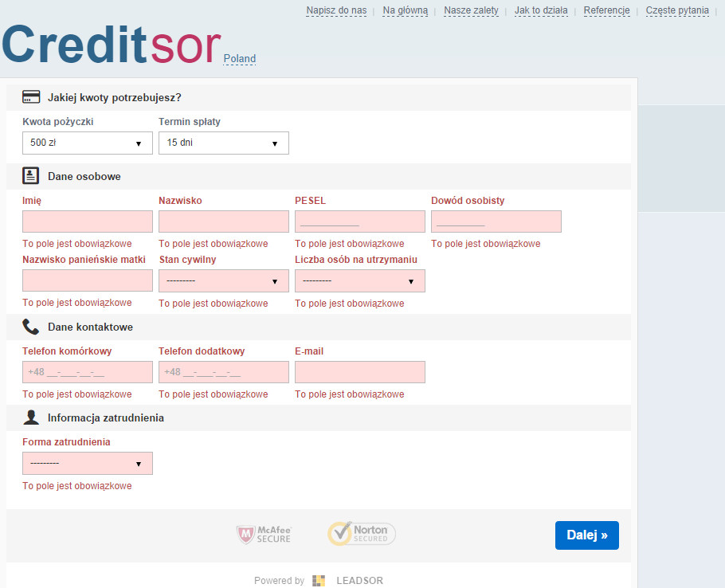Click the phone handset icon by Dane kontaktowe
This screenshot has height=588, width=725.
point(30,327)
